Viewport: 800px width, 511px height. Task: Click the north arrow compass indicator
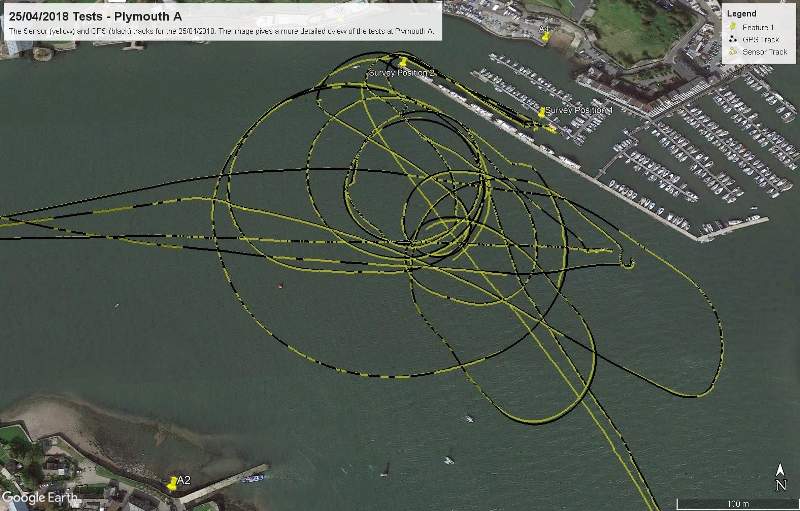pyautogui.click(x=780, y=477)
